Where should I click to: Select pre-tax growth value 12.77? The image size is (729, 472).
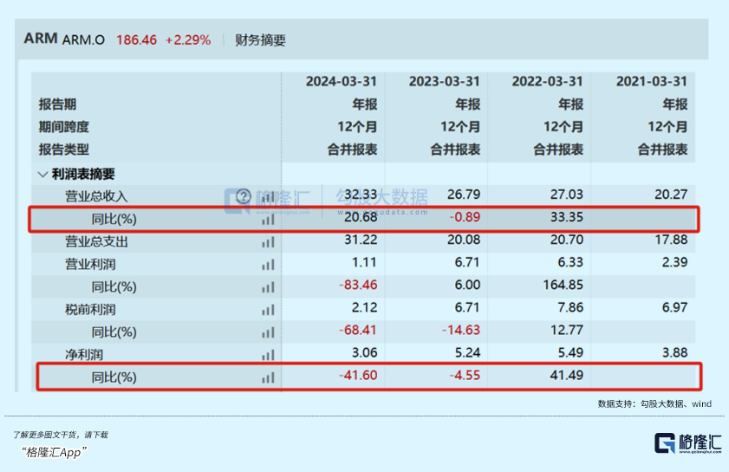566,330
